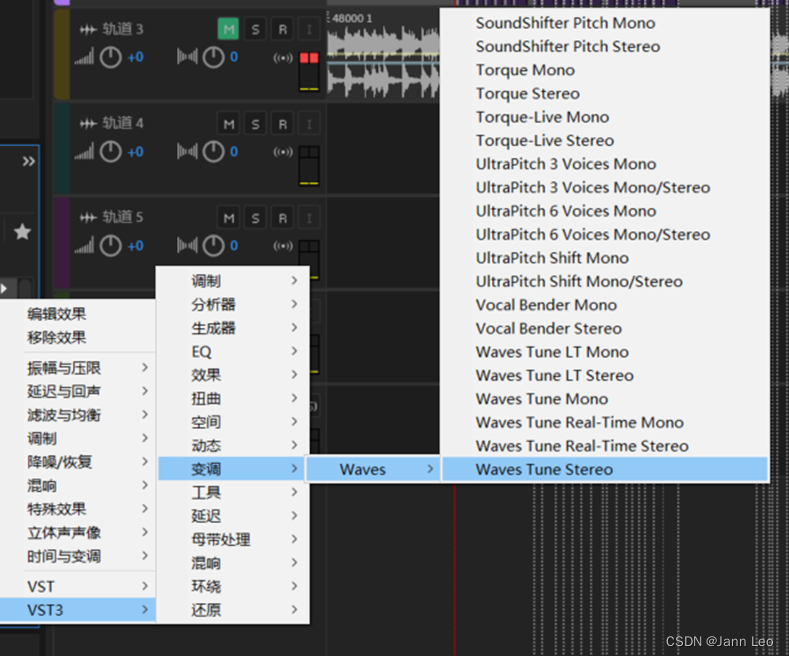The width and height of the screenshot is (789, 657).
Task: Open the 延迟与回声 submenu
Action: tap(77, 391)
